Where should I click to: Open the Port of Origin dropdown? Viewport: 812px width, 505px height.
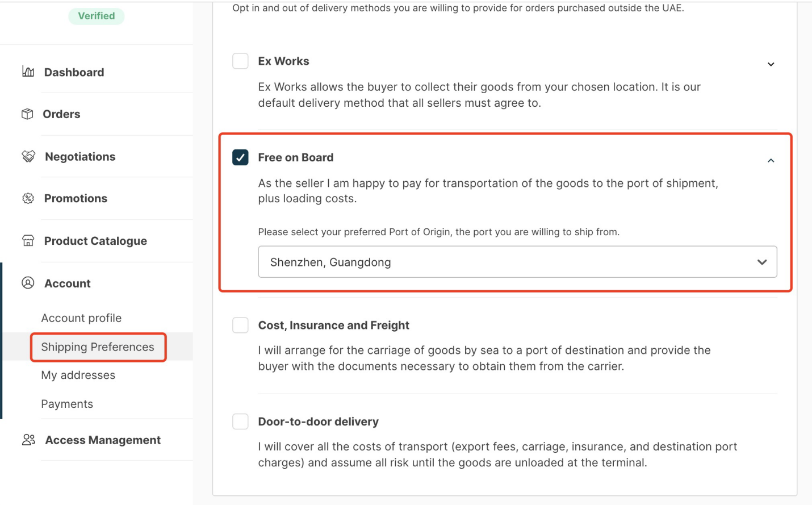517,262
